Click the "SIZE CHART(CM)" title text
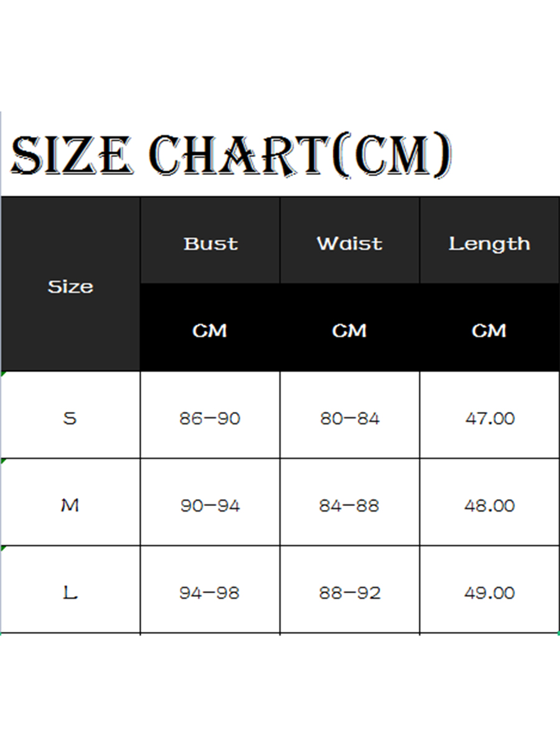Screen dimensions: 560x747 (230, 156)
